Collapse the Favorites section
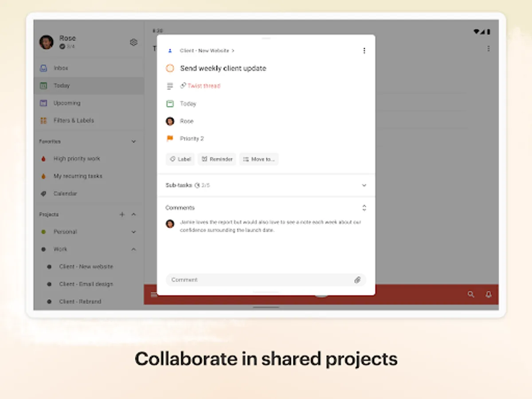The image size is (532, 399). pos(133,141)
